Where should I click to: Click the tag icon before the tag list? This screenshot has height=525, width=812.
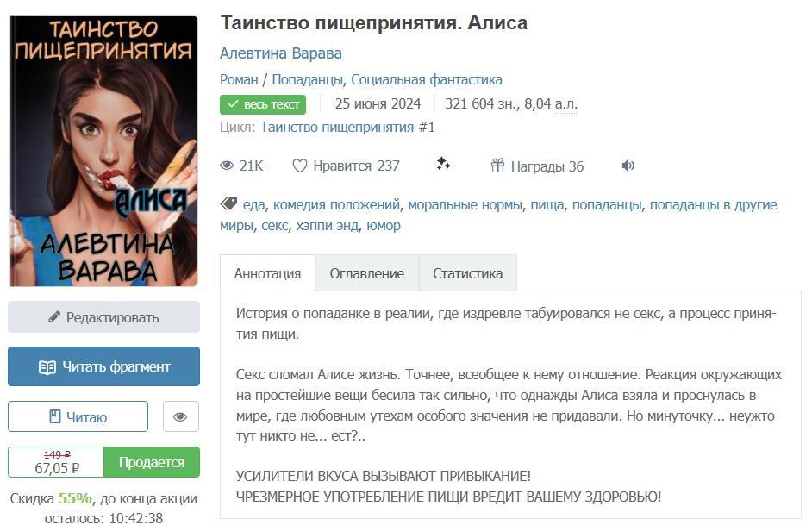[228, 203]
